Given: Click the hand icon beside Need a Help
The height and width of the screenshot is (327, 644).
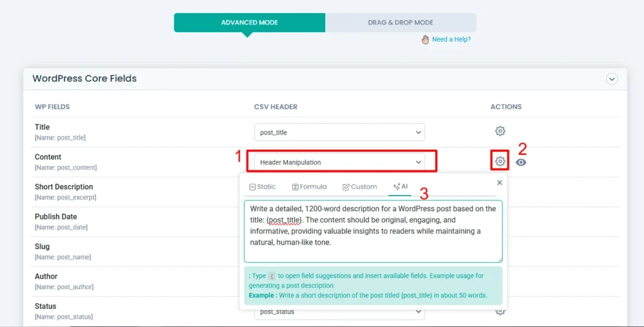Looking at the screenshot, I should pos(426,39).
